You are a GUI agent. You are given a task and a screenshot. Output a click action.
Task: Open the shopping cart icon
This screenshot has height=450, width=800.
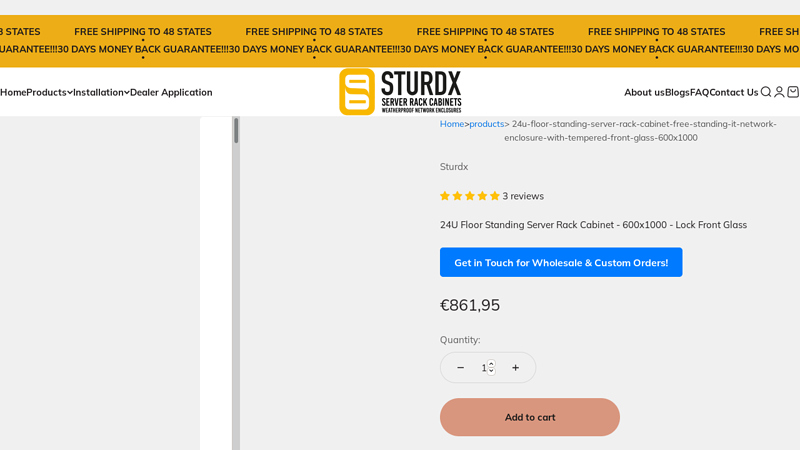click(x=793, y=92)
